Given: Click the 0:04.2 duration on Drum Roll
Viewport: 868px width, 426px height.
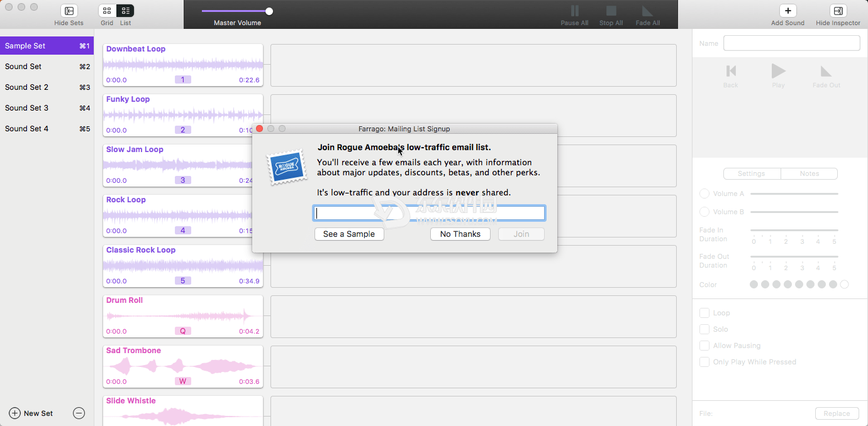Looking at the screenshot, I should (x=249, y=332).
